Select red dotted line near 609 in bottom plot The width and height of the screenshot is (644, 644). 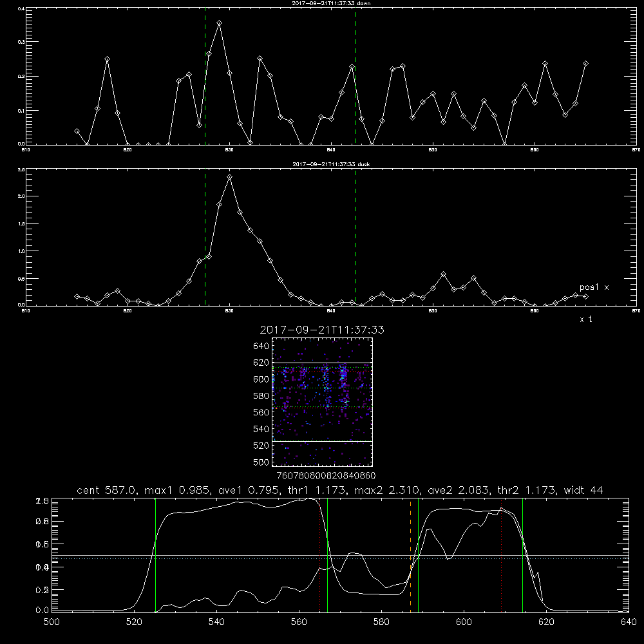(x=501, y=556)
